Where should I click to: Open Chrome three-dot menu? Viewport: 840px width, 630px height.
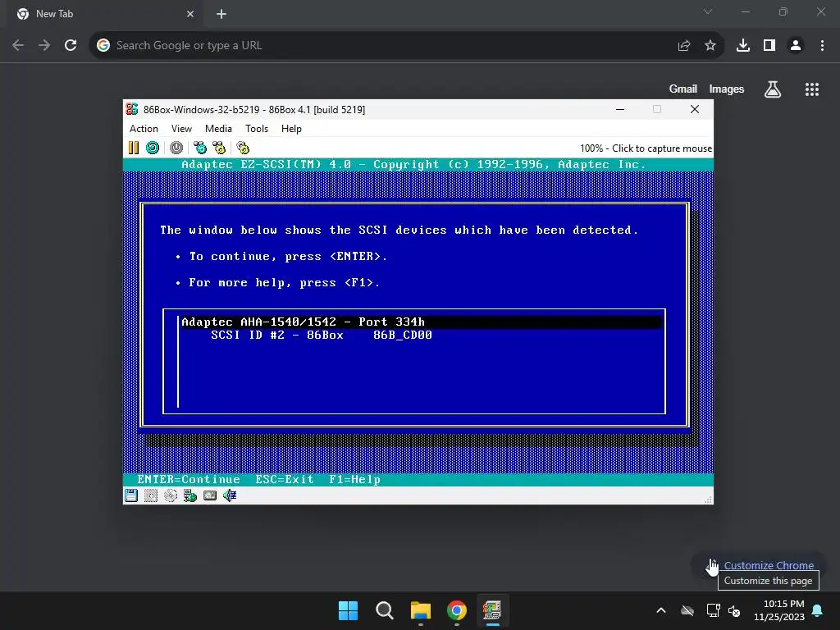822,46
